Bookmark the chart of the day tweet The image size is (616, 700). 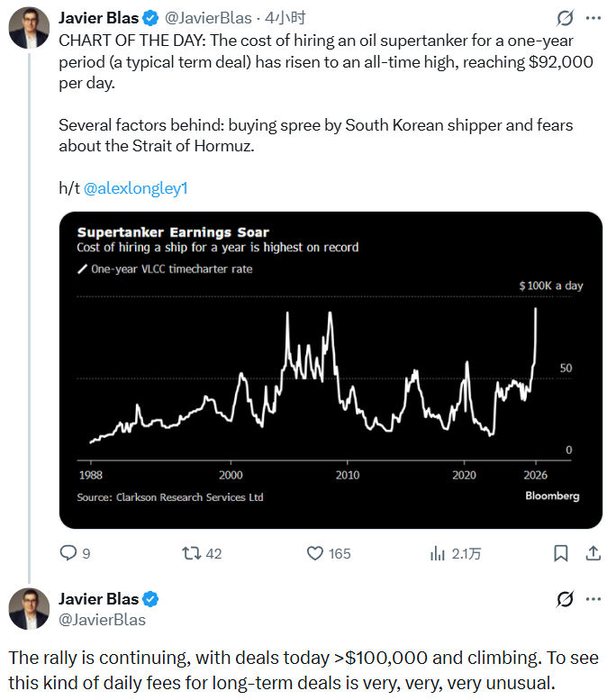(x=560, y=552)
